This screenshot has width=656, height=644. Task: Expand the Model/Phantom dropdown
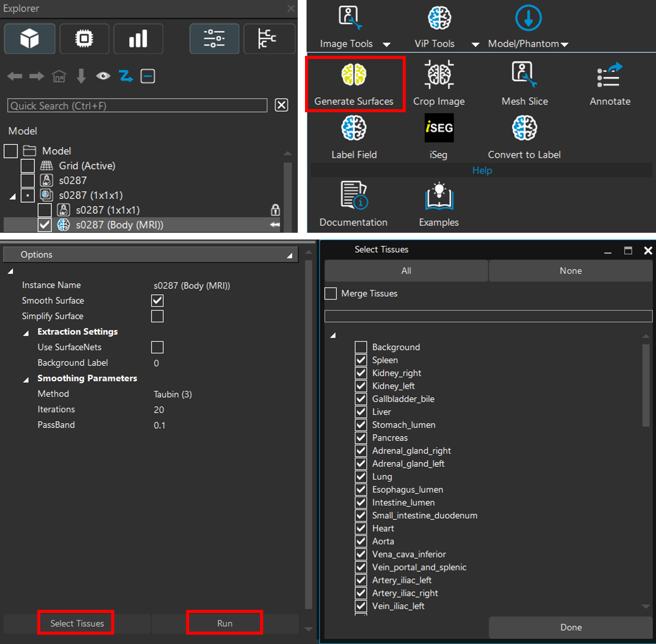tap(565, 44)
